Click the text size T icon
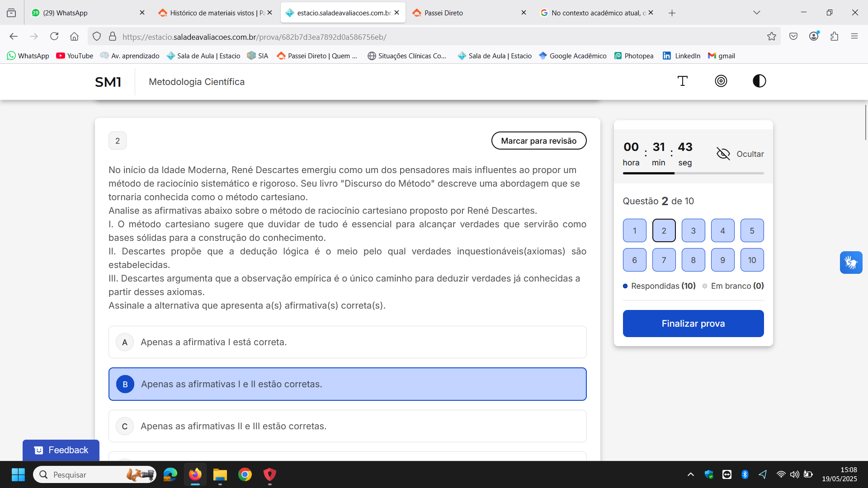Screen dimensions: 868x488 pyautogui.click(x=683, y=81)
